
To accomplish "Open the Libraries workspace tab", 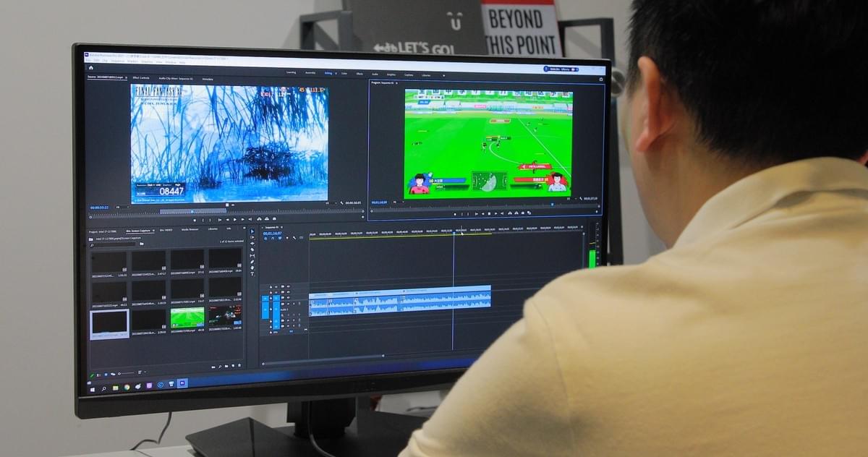I will pos(427,74).
